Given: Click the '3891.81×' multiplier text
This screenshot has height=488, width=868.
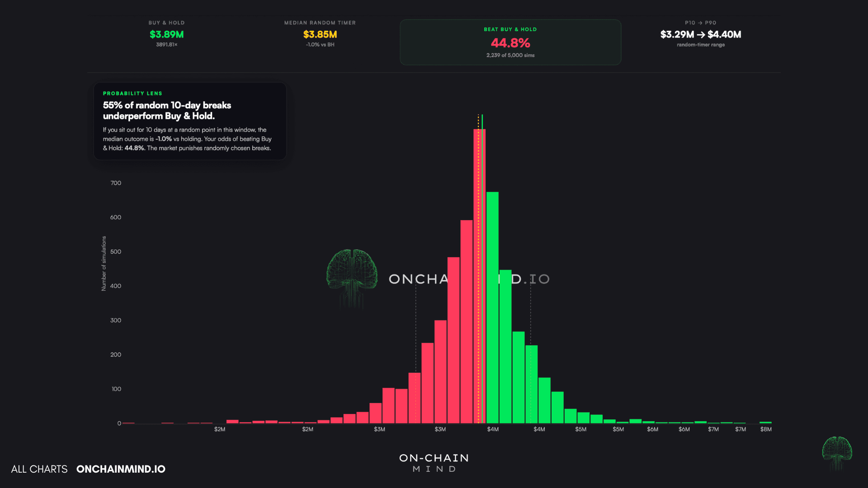Looking at the screenshot, I should pyautogui.click(x=167, y=45).
